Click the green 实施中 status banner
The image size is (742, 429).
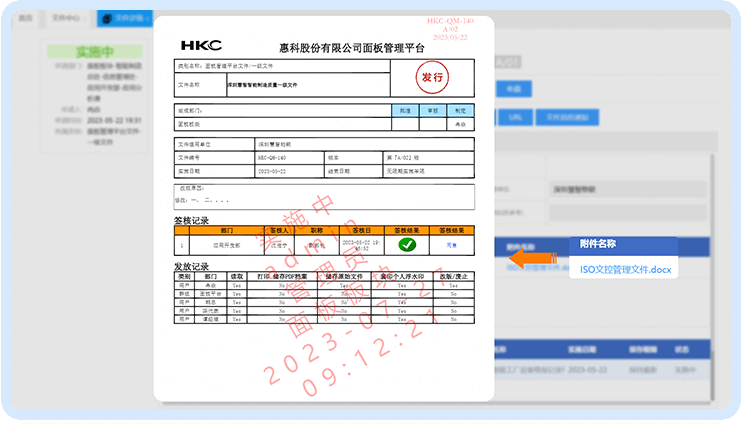click(x=95, y=52)
